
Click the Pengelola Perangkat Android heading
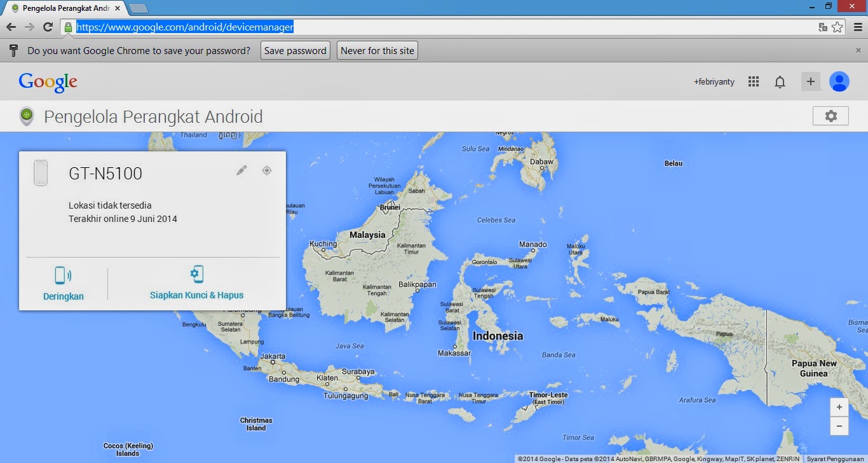coord(153,116)
